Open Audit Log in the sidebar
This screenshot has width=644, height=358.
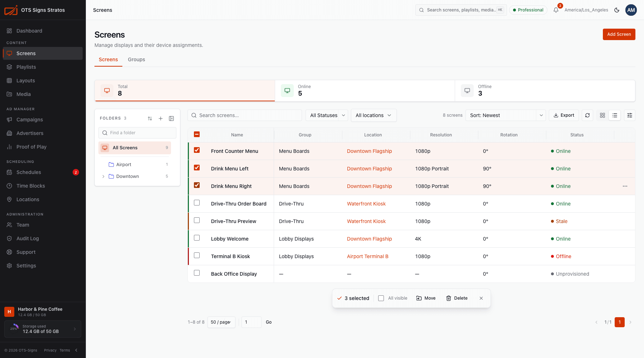pos(43,238)
